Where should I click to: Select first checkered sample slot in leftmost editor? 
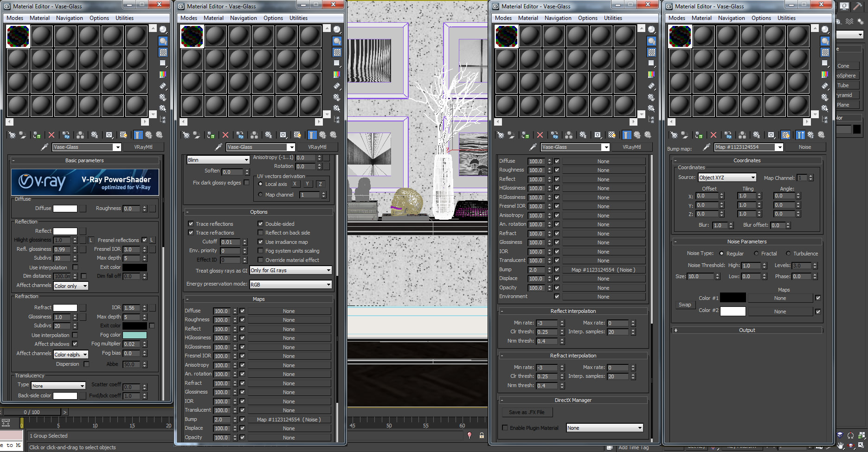pyautogui.click(x=18, y=36)
